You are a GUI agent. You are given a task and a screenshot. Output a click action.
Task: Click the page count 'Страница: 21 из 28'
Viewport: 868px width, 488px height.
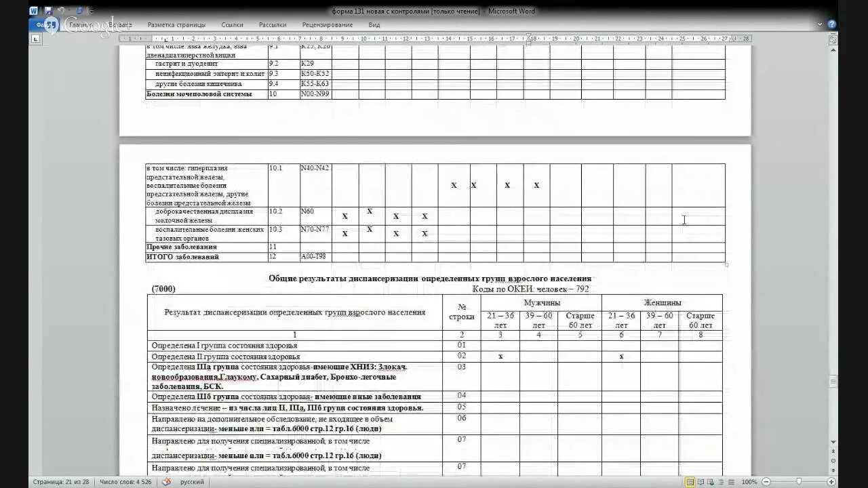point(61,482)
